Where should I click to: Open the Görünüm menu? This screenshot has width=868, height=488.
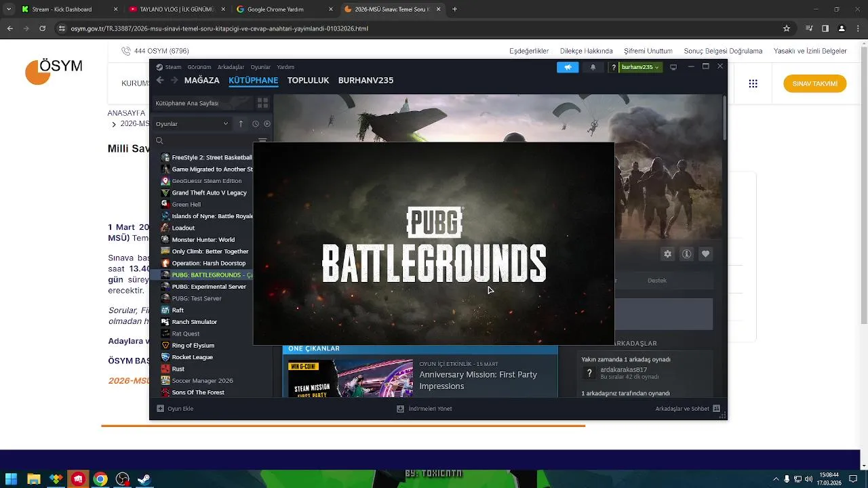point(199,67)
